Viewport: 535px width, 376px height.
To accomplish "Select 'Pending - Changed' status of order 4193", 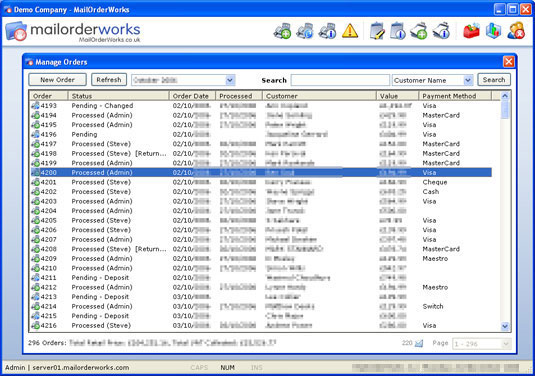I will [102, 106].
